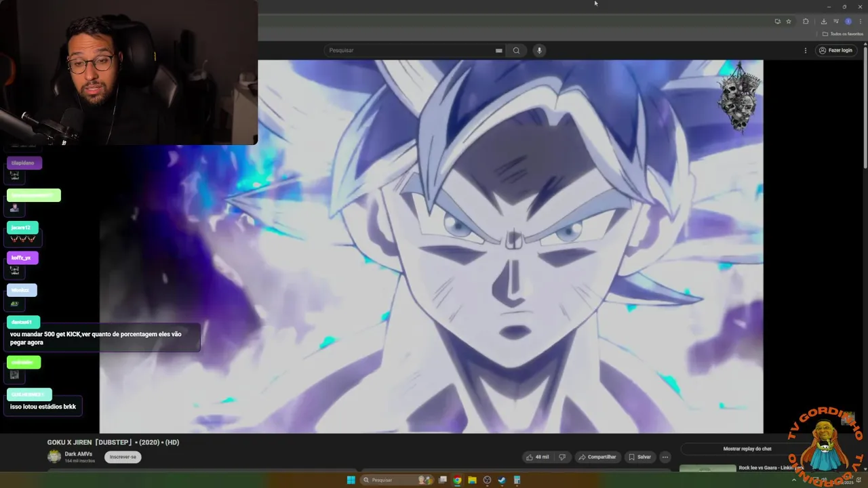This screenshot has width=868, height=488.
Task: Open Dark AMVs channel name
Action: tap(79, 453)
